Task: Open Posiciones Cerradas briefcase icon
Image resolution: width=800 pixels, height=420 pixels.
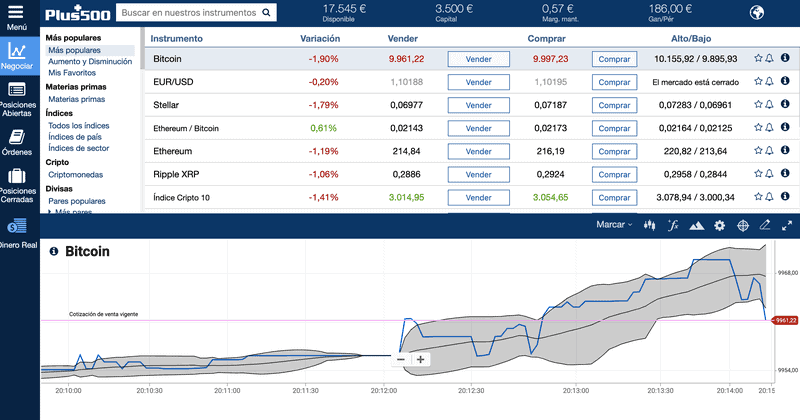Action: pos(17,176)
